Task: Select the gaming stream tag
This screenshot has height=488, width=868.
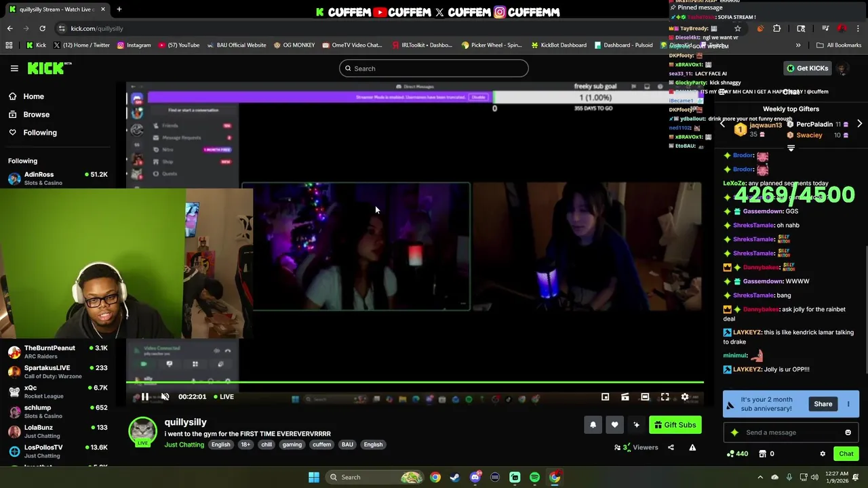Action: point(292,445)
